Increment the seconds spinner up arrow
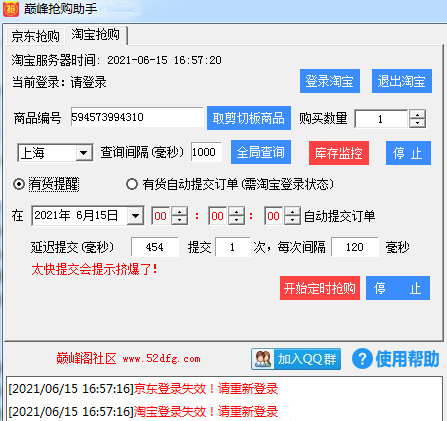Image resolution: width=447 pixels, height=421 pixels. click(292, 211)
